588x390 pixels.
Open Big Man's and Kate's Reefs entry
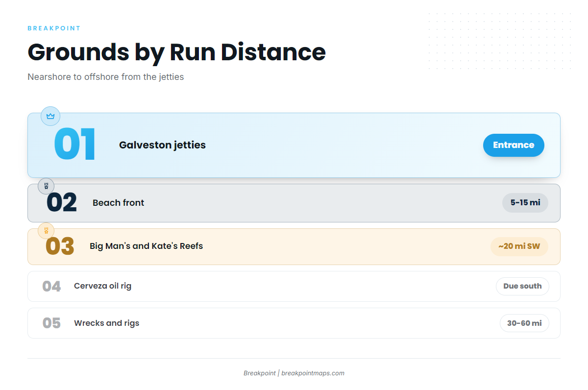[x=294, y=246]
